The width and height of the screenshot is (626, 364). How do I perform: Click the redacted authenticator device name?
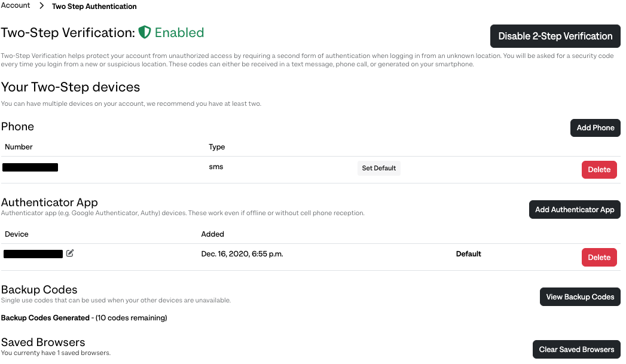coord(33,254)
